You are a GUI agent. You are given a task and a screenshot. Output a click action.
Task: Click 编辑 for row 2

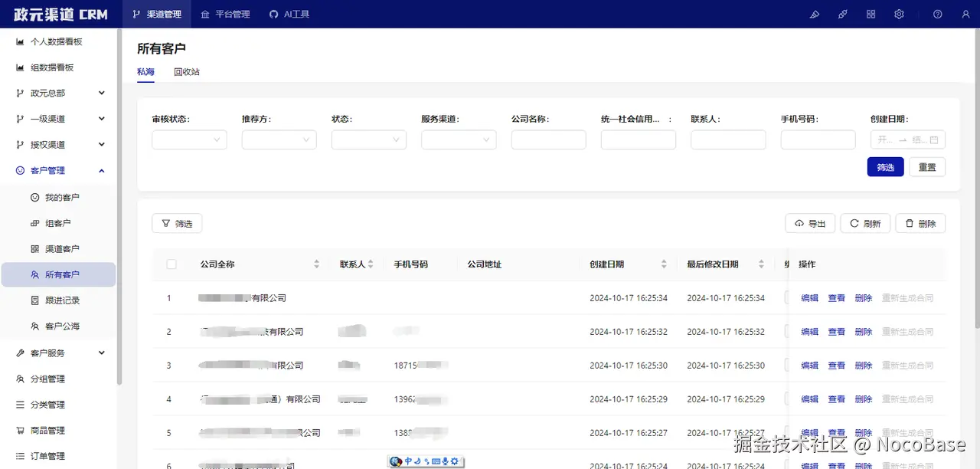pos(810,332)
